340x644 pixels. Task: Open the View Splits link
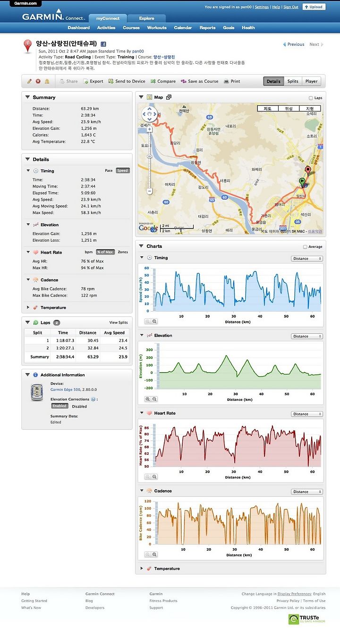click(x=119, y=323)
